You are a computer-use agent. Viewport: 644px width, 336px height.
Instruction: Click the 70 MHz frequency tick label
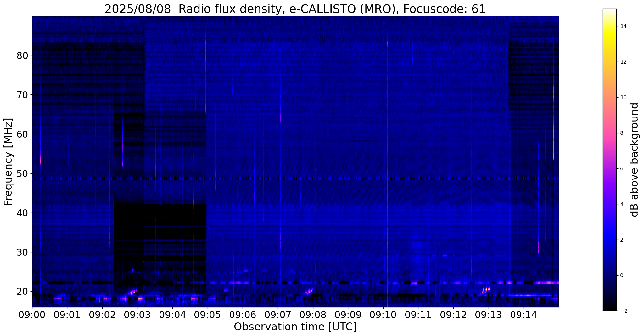[22, 95]
